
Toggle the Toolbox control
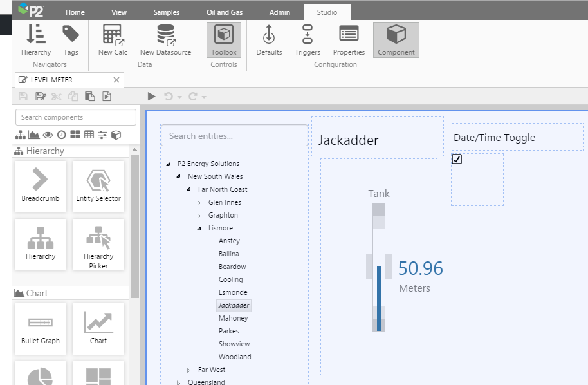[x=224, y=40]
